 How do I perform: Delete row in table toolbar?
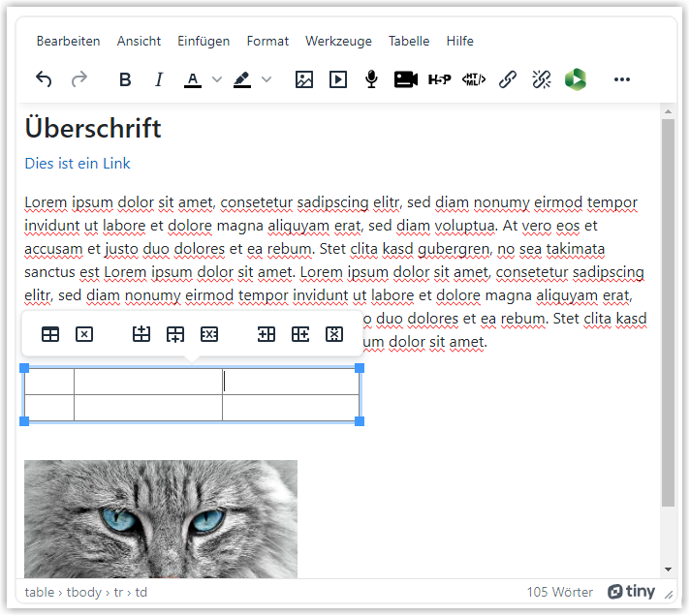point(209,334)
